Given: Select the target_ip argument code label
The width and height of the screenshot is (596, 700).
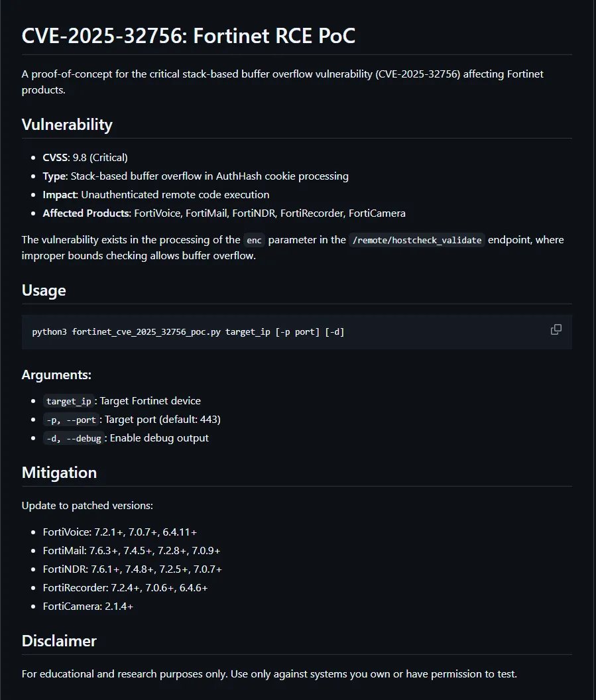Looking at the screenshot, I should 68,401.
